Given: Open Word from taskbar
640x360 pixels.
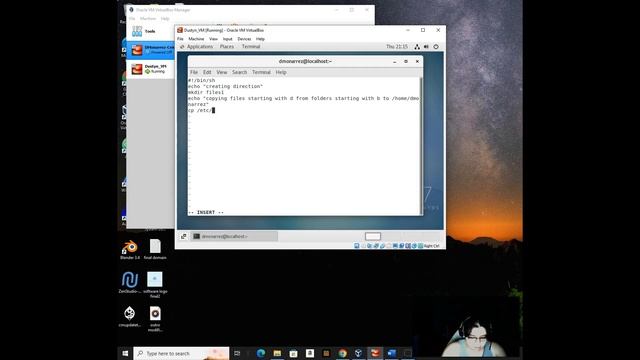Looking at the screenshot, I should (x=391, y=353).
